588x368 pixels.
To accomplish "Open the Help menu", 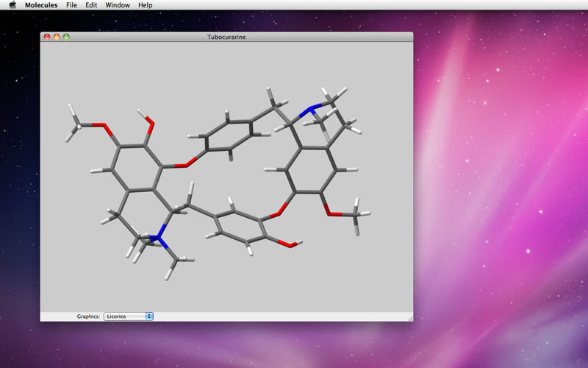I will point(146,5).
